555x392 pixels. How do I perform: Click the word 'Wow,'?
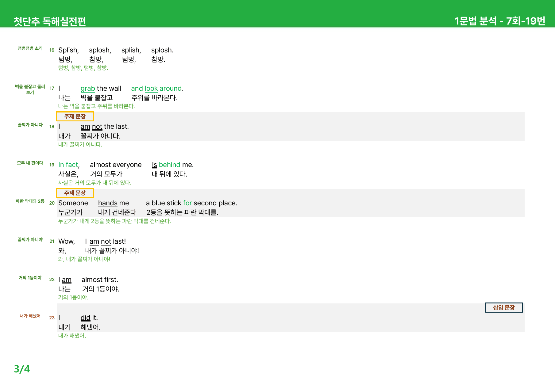click(67, 242)
